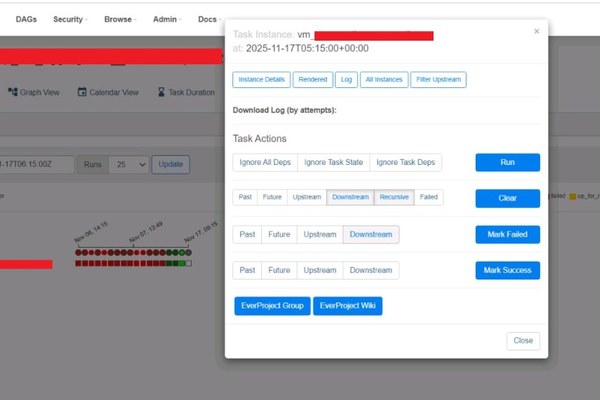Screen dimensions: 600x400
Task: Open Instance Details
Action: pyautogui.click(x=261, y=80)
